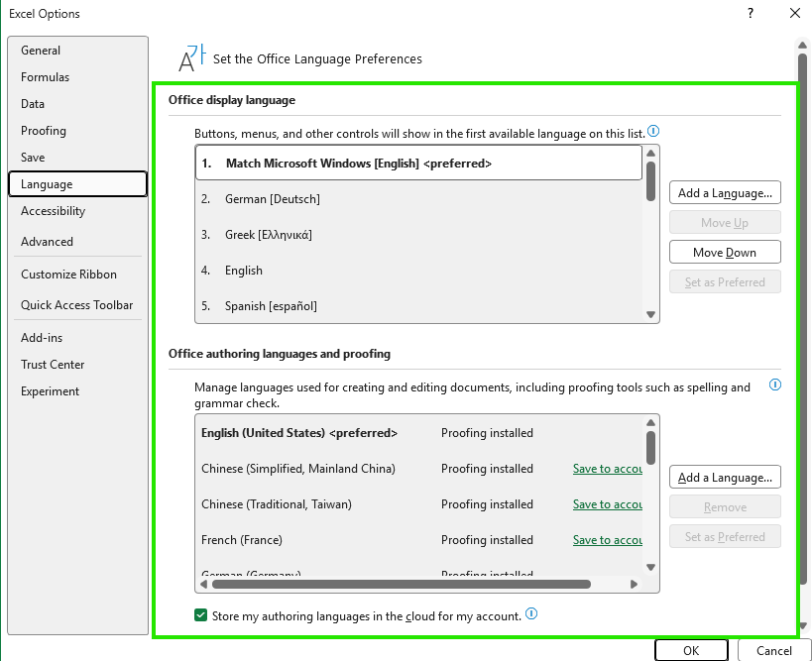
Task: Click the Cancel button
Action: tap(774, 650)
